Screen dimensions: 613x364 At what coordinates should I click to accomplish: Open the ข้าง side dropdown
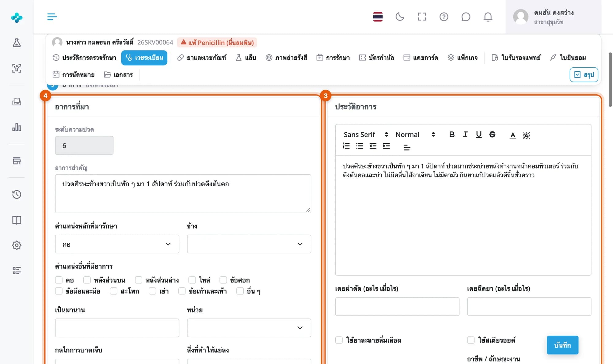[x=249, y=244]
